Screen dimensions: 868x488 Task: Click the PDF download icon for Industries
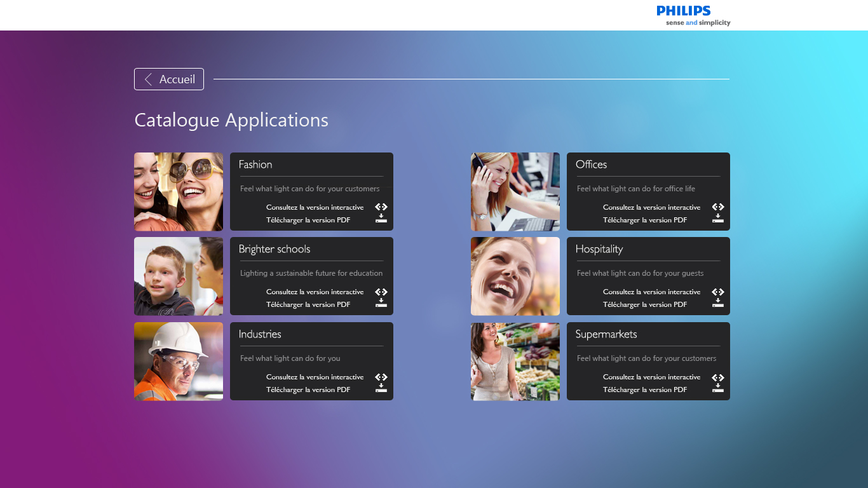pos(381,388)
